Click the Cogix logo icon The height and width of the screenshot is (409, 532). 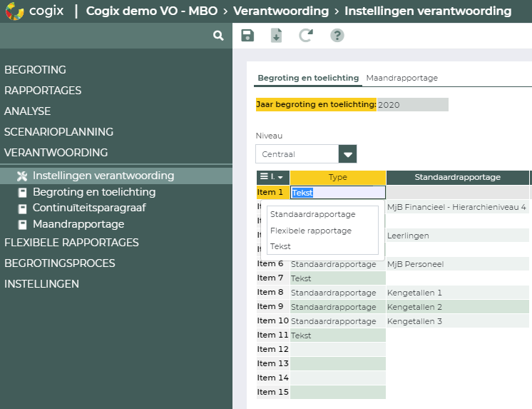coord(14,11)
